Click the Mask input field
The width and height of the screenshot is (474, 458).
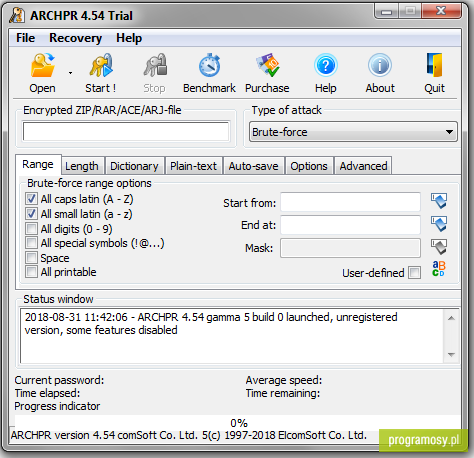point(350,248)
